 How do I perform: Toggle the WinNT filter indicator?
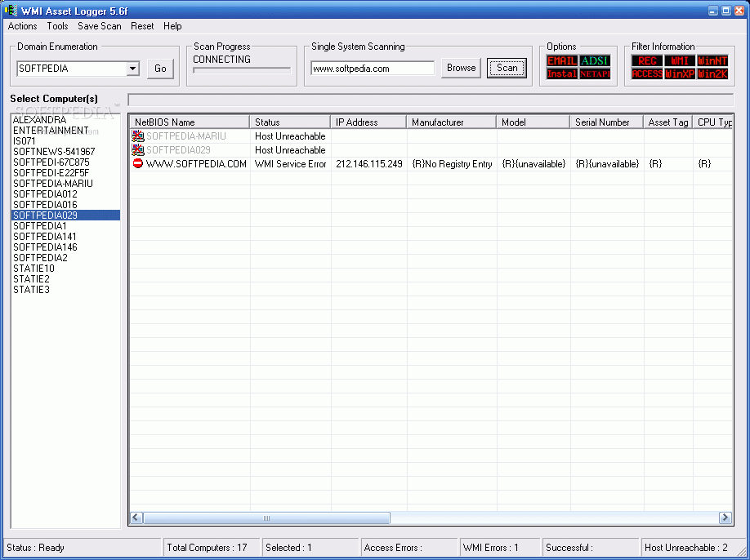point(712,60)
